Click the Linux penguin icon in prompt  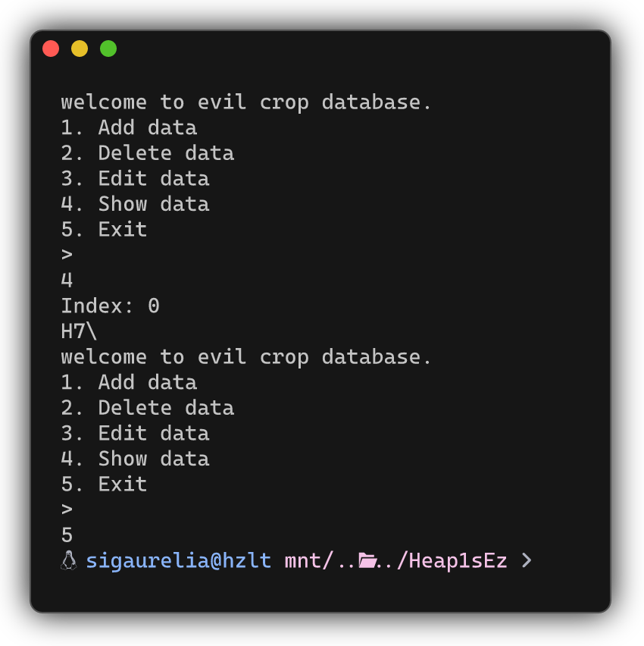tap(68, 561)
